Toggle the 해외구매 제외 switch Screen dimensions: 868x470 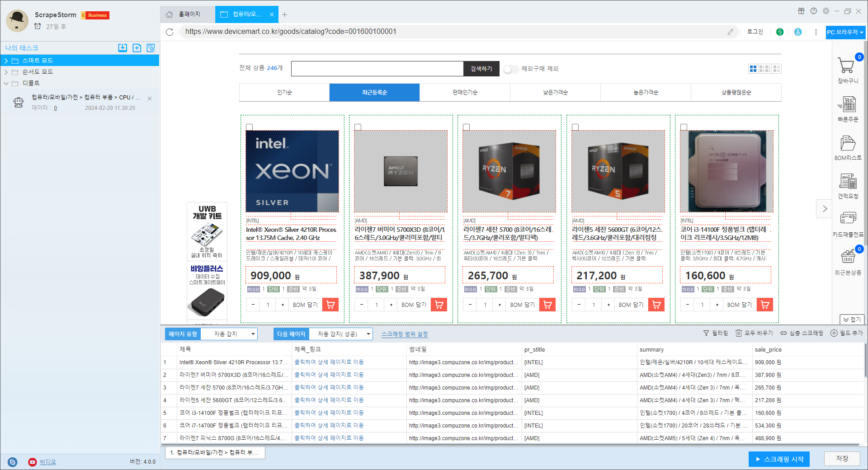pyautogui.click(x=511, y=69)
